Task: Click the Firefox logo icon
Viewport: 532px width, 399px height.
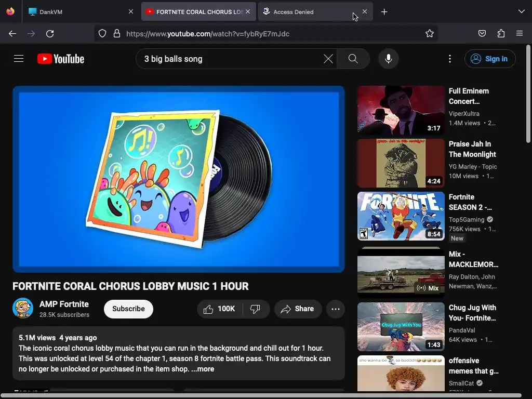Action: click(10, 11)
